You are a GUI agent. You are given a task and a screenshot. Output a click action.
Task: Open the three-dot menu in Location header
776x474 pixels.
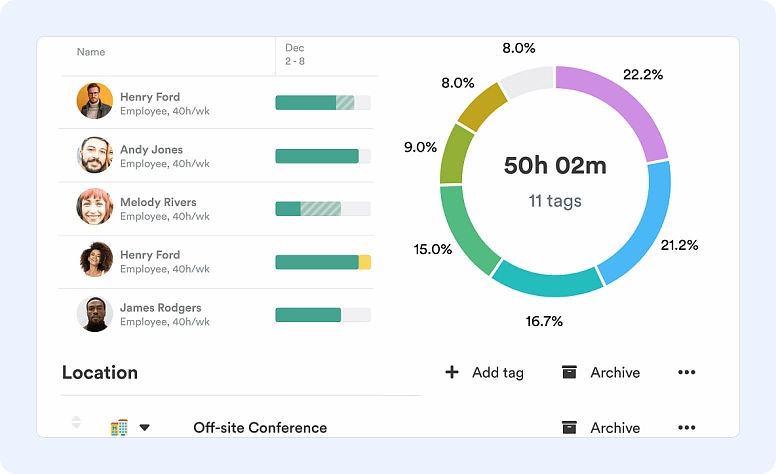[686, 372]
